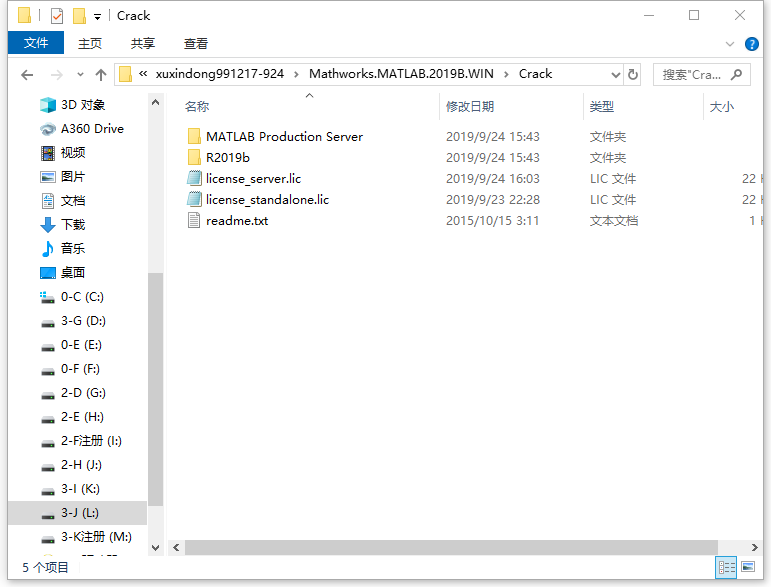Expand the chevron after xuxindong991217-924
Viewport: 771px width, 587px height.
tap(297, 75)
